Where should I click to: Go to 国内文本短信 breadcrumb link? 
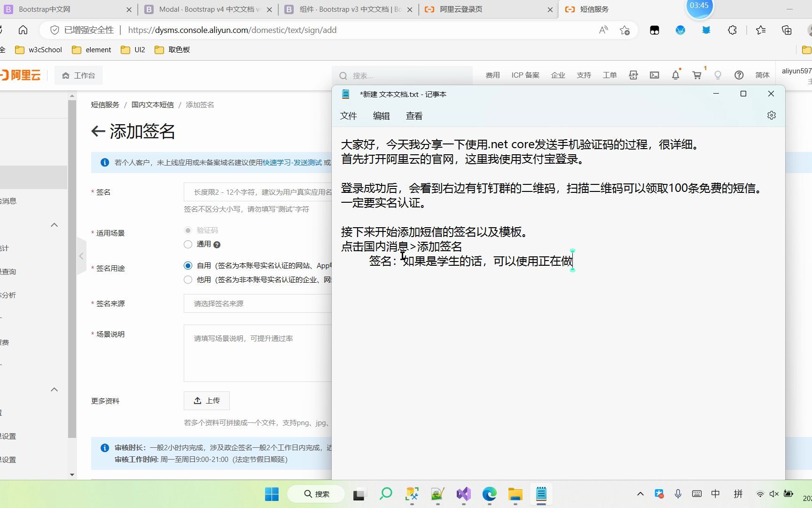(153, 105)
